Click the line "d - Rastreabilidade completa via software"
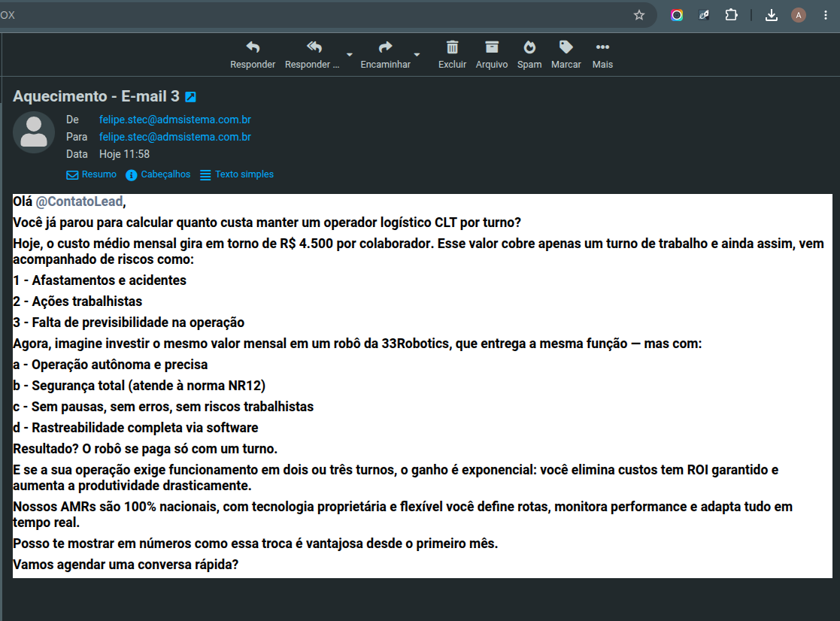The height and width of the screenshot is (621, 840). pos(135,428)
